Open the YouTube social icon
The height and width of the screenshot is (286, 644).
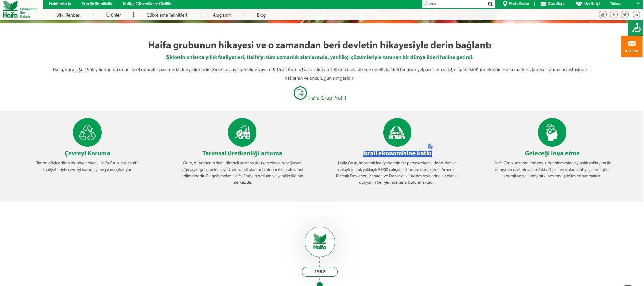(x=603, y=15)
